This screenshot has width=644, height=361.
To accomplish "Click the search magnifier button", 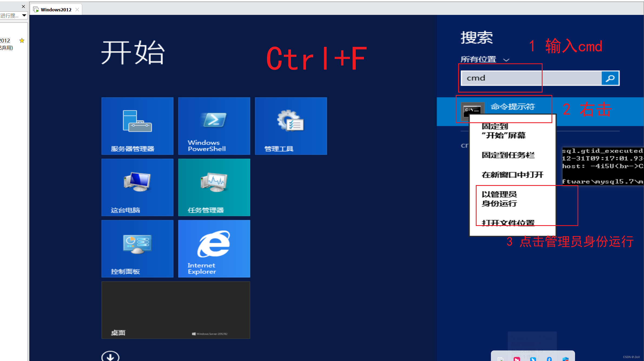I will (610, 78).
